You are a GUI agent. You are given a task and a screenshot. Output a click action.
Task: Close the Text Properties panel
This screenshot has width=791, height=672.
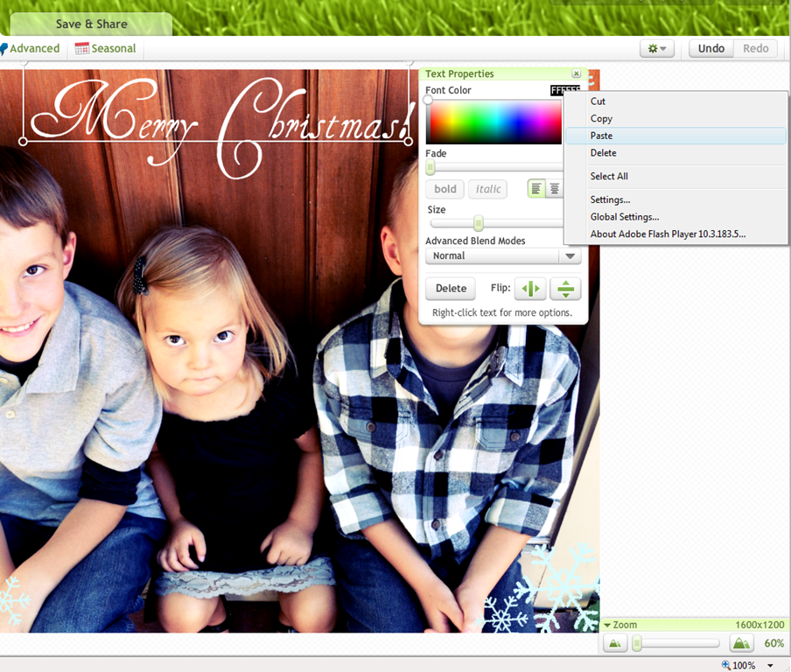coord(576,73)
